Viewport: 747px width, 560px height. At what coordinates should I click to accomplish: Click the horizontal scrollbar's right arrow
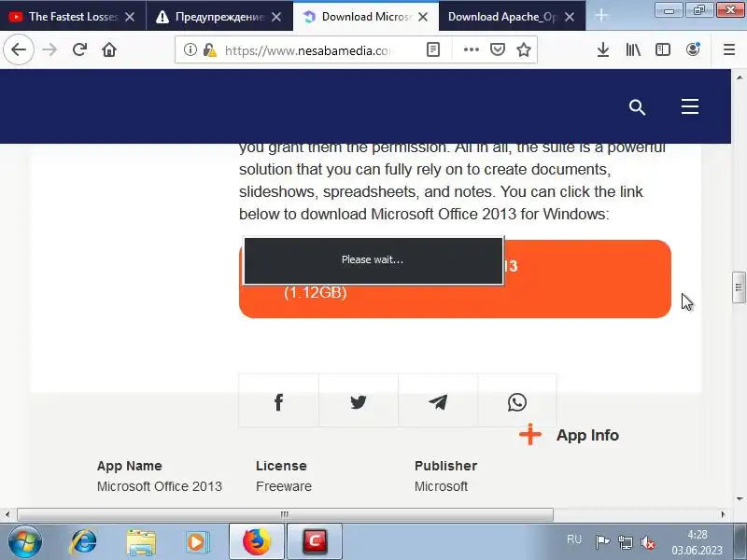pyautogui.click(x=723, y=514)
